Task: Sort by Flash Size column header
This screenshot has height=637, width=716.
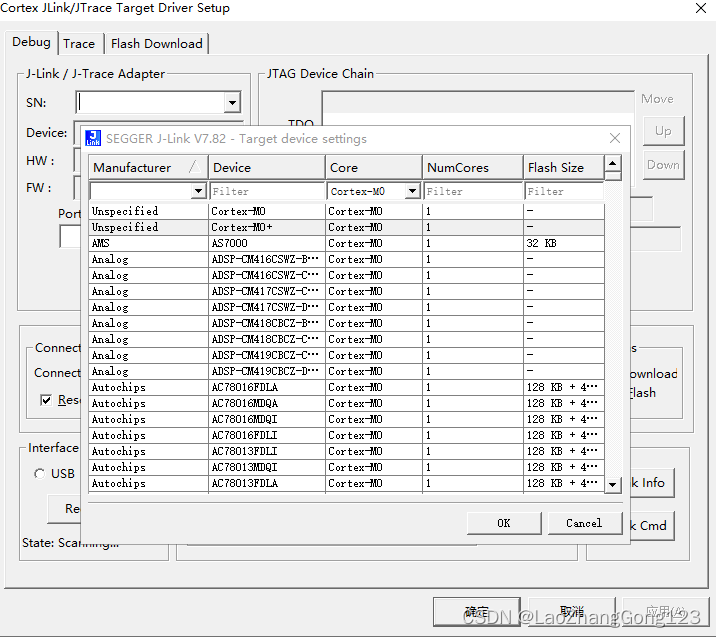Action: click(563, 168)
